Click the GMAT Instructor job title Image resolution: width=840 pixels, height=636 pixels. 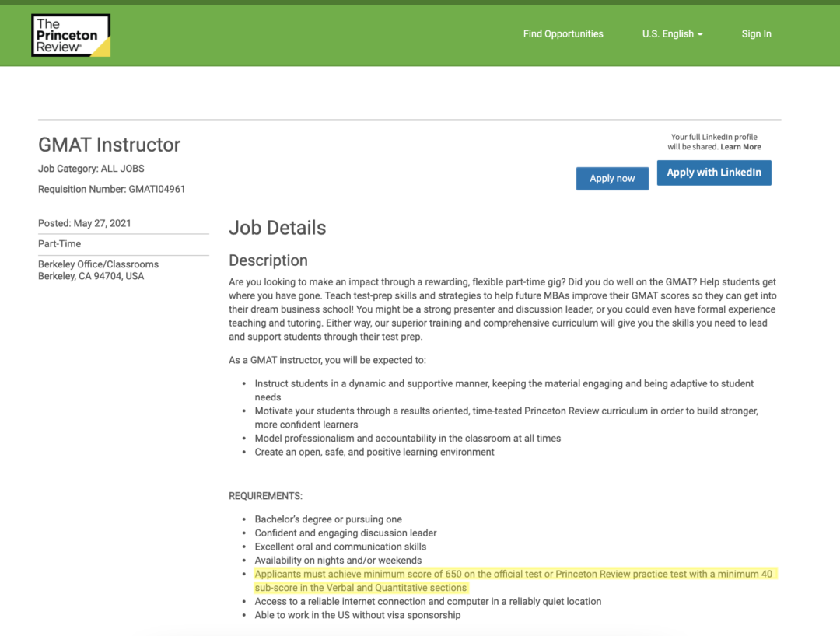pos(109,145)
